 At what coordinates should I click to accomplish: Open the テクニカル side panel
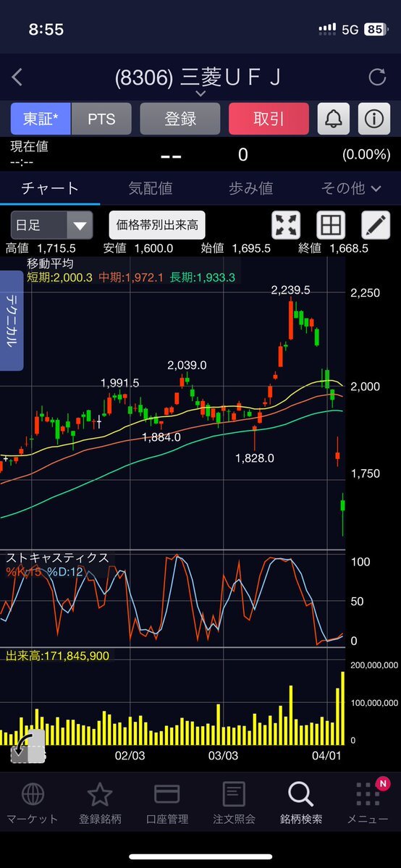12,321
